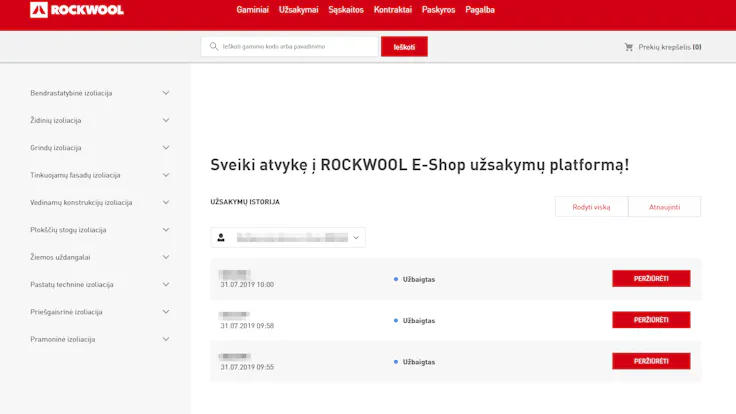Click the date text 31.07.2019 09:55
Viewport: 736px width, 414px height.
247,367
